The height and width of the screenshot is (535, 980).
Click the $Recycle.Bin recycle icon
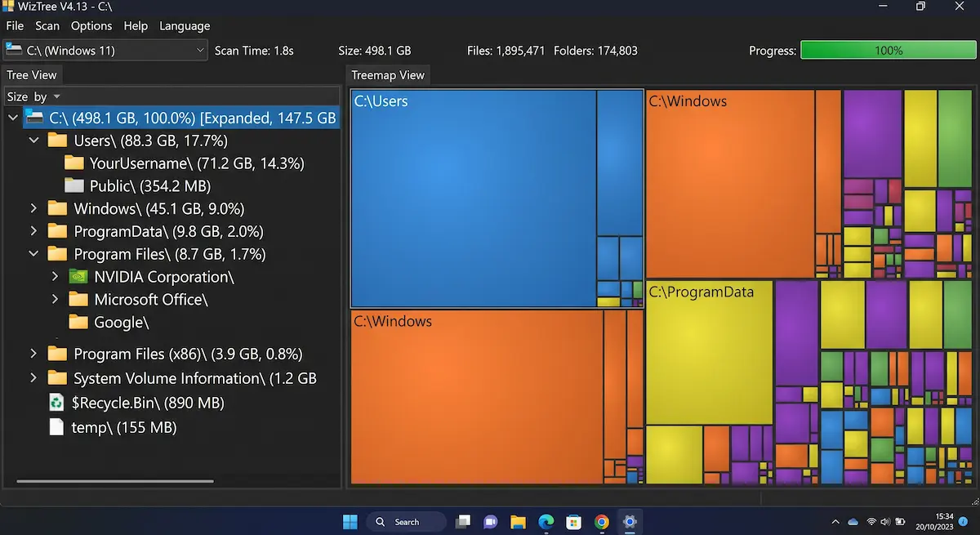click(56, 402)
